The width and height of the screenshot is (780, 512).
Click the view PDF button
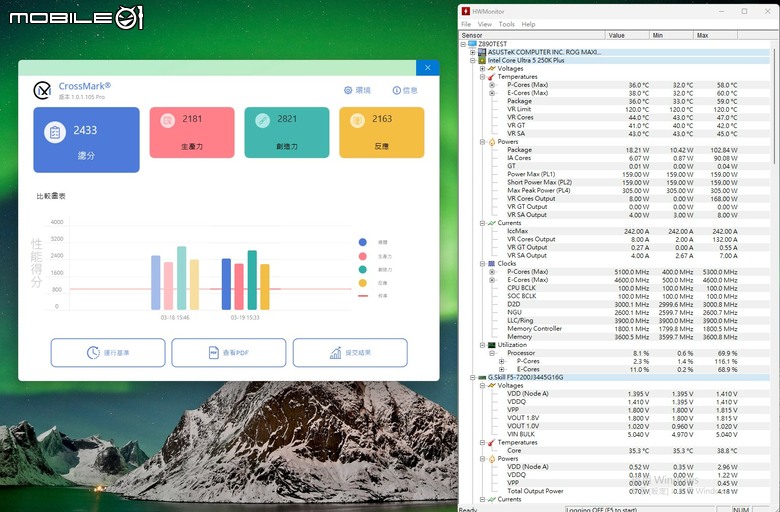pyautogui.click(x=229, y=353)
